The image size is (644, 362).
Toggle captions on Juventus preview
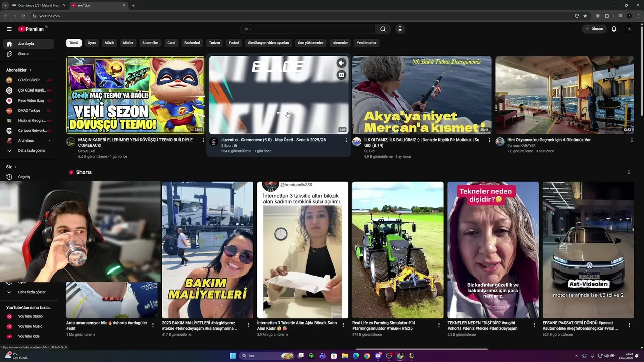click(341, 75)
